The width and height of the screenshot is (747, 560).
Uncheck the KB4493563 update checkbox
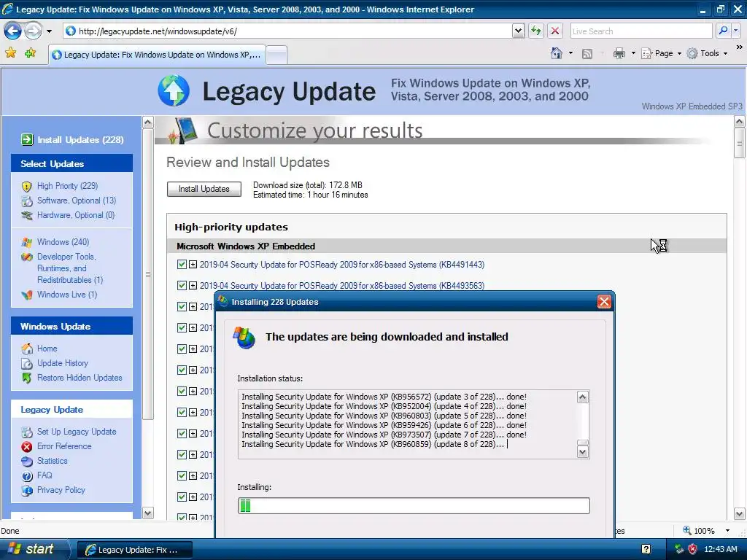click(182, 285)
